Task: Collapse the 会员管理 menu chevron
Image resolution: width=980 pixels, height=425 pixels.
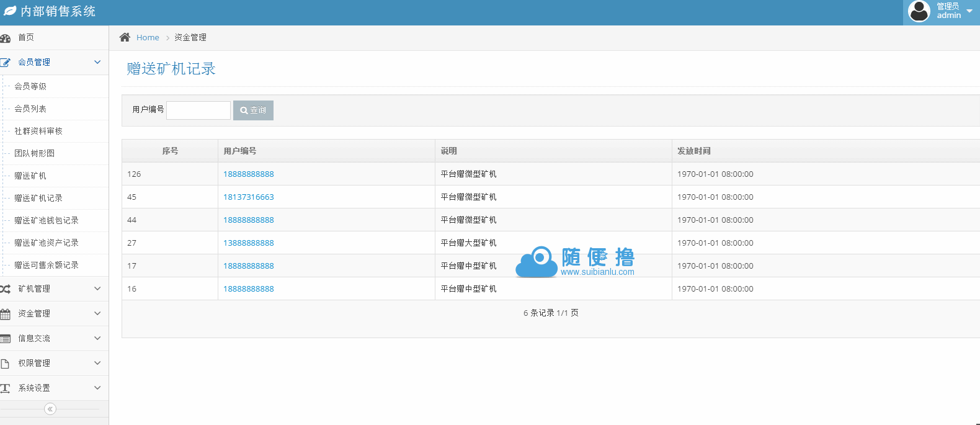Action: pos(97,62)
